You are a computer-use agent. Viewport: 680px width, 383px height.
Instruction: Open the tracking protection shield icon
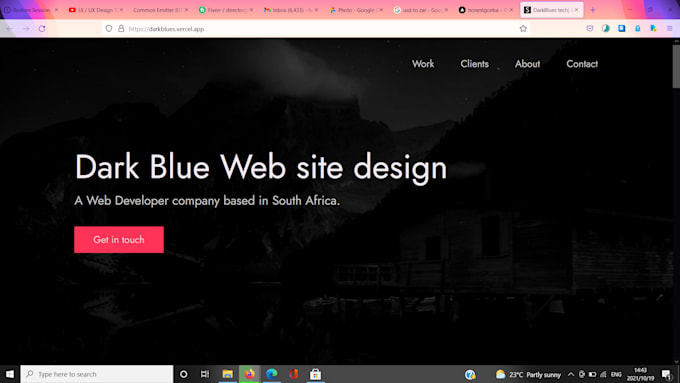click(109, 29)
